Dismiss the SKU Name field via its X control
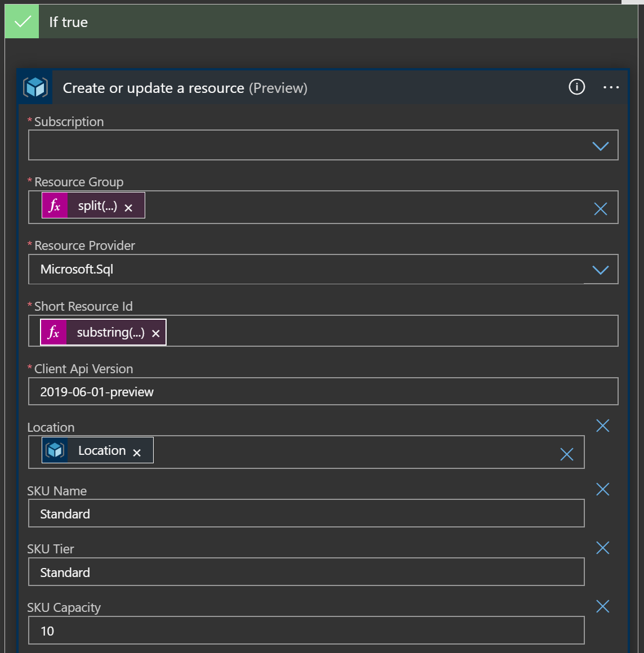 click(x=602, y=489)
